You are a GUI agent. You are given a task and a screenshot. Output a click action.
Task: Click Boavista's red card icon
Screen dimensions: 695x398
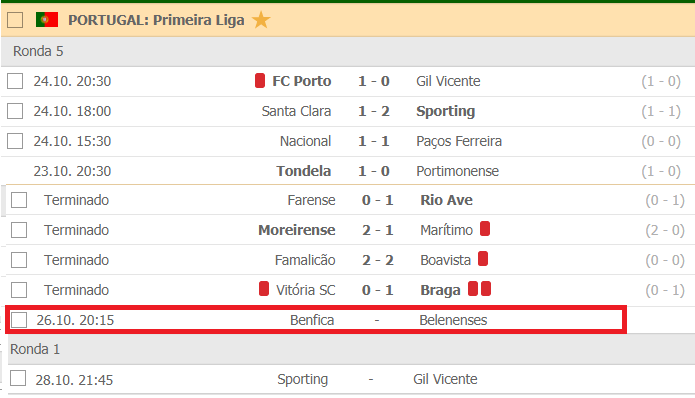(x=483, y=259)
